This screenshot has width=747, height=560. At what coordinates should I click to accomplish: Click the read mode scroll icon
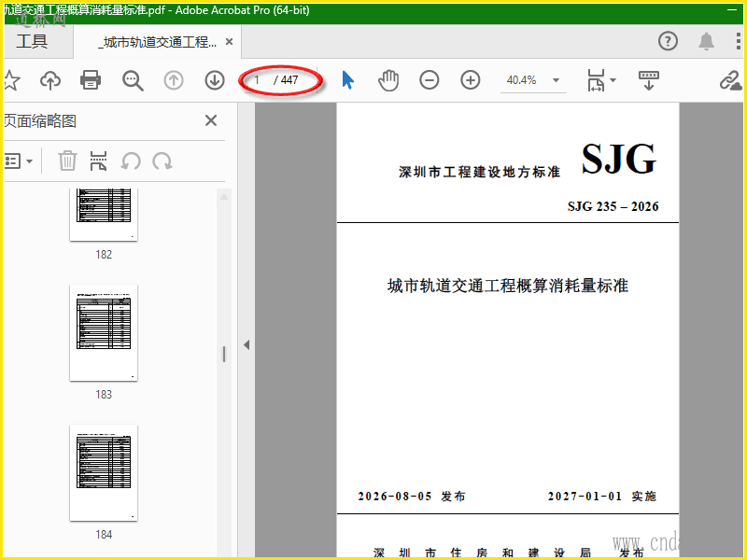coord(648,80)
